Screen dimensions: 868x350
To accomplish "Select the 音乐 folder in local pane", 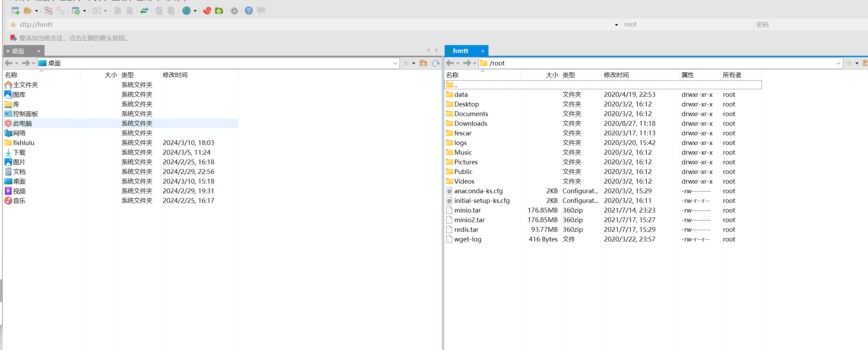I will point(121,200).
